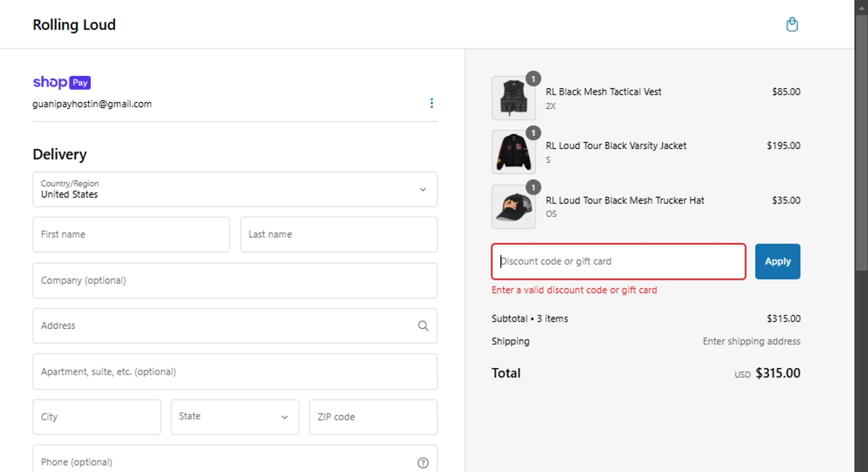Viewport: 868px width, 472px height.
Task: Expand the State dropdown
Action: (235, 417)
